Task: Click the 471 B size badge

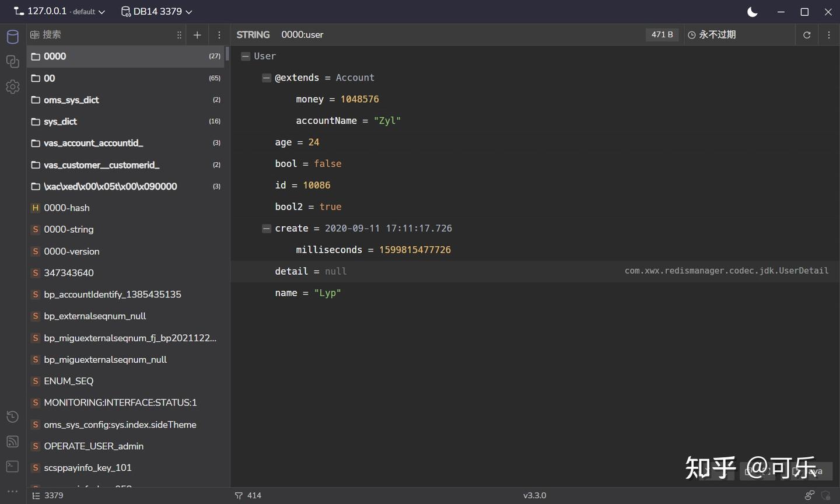Action: pos(662,34)
